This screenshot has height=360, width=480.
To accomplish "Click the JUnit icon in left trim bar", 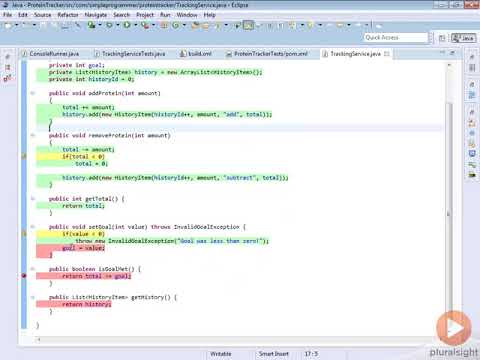I will coord(7,79).
